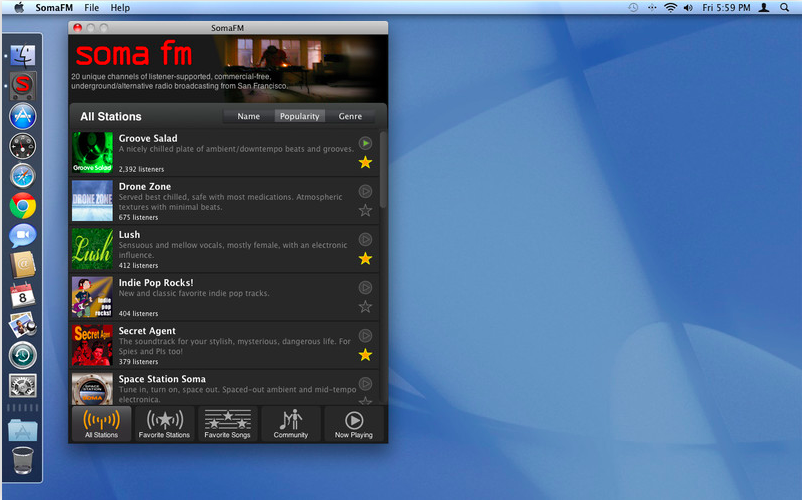Click the Space Station Soma artwork thumbnail
Viewport: 802px width, 500px height.
93,389
